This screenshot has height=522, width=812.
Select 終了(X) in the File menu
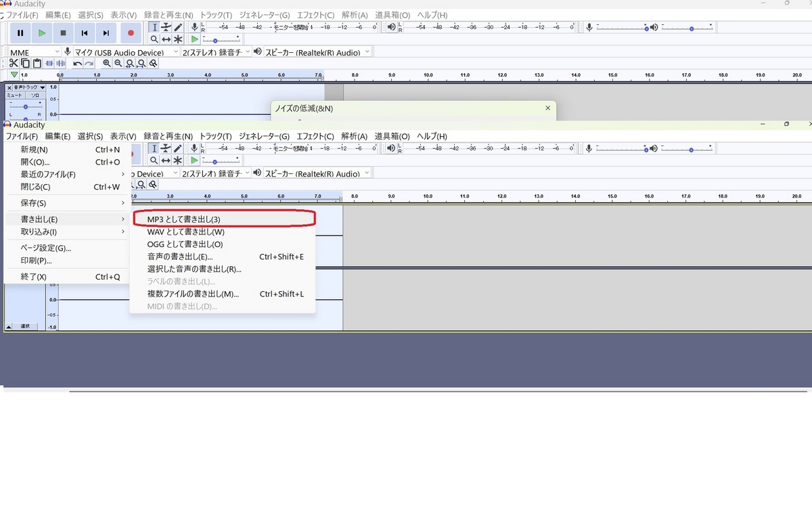tap(68, 277)
